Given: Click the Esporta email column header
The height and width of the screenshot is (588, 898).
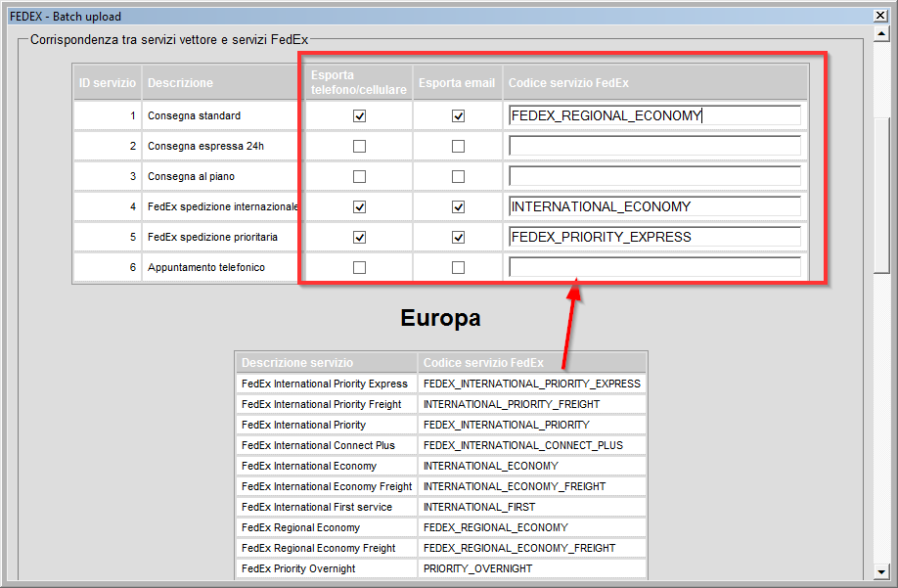Looking at the screenshot, I should (457, 82).
